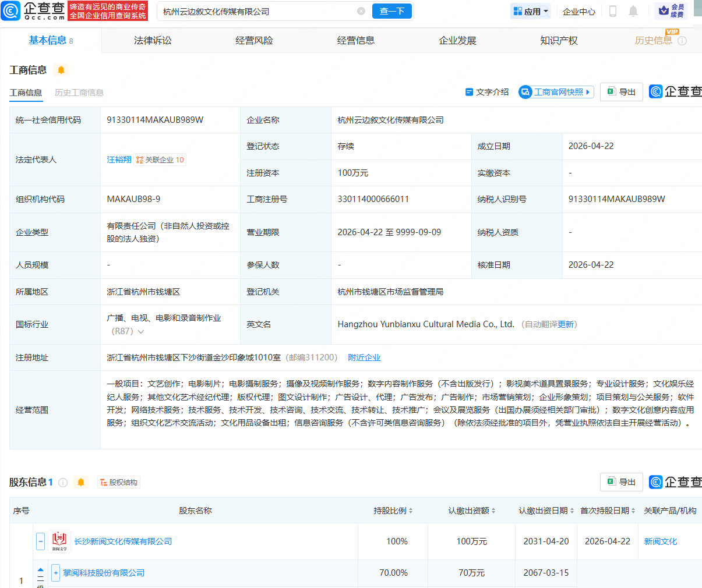Export 工商信息 with the 导出 button

click(622, 92)
